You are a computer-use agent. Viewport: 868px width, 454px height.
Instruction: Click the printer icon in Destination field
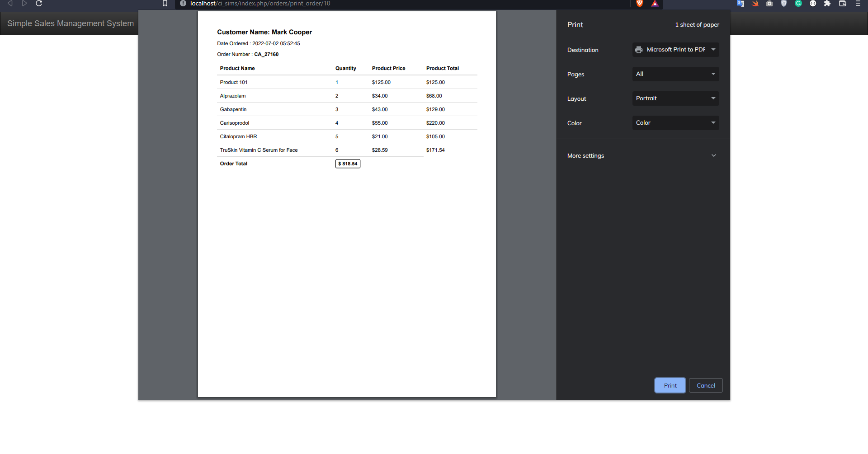(x=639, y=50)
